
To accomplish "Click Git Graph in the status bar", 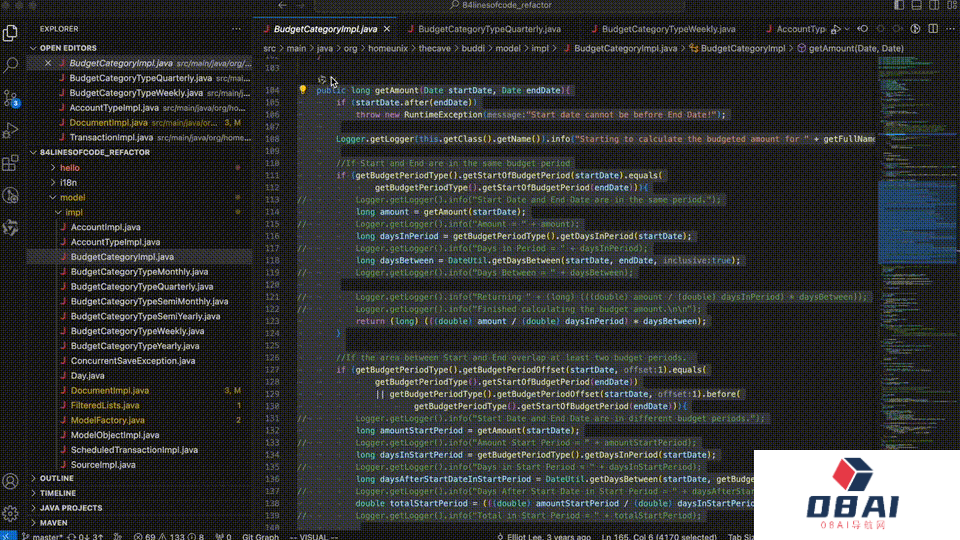I will [x=260, y=536].
